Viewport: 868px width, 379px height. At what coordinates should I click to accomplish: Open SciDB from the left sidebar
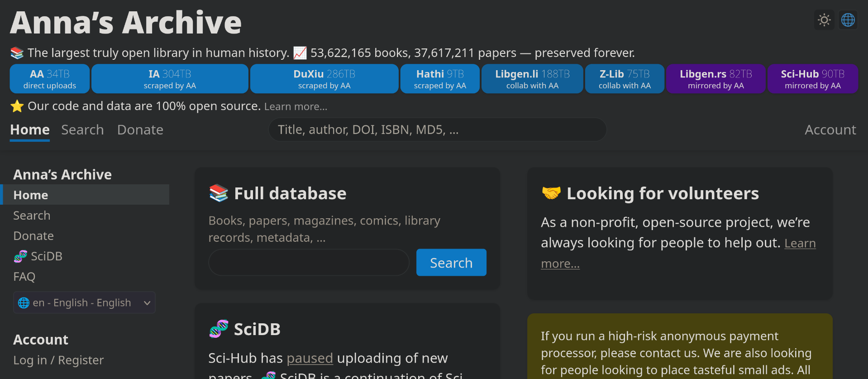[38, 256]
